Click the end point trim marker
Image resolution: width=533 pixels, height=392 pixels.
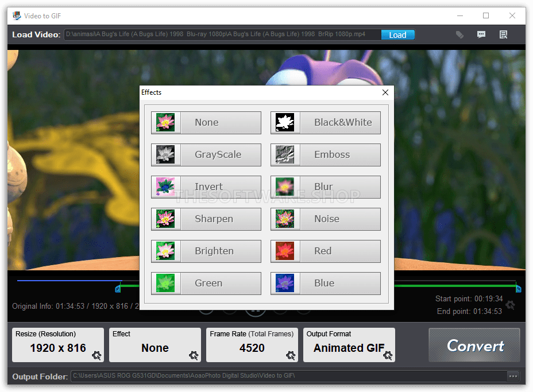(x=519, y=289)
